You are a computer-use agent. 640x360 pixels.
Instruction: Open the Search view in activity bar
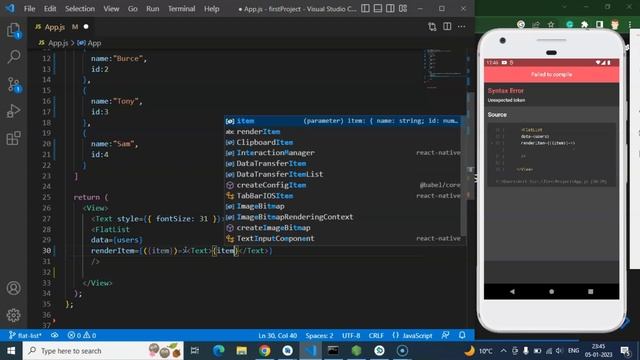[x=13, y=57]
